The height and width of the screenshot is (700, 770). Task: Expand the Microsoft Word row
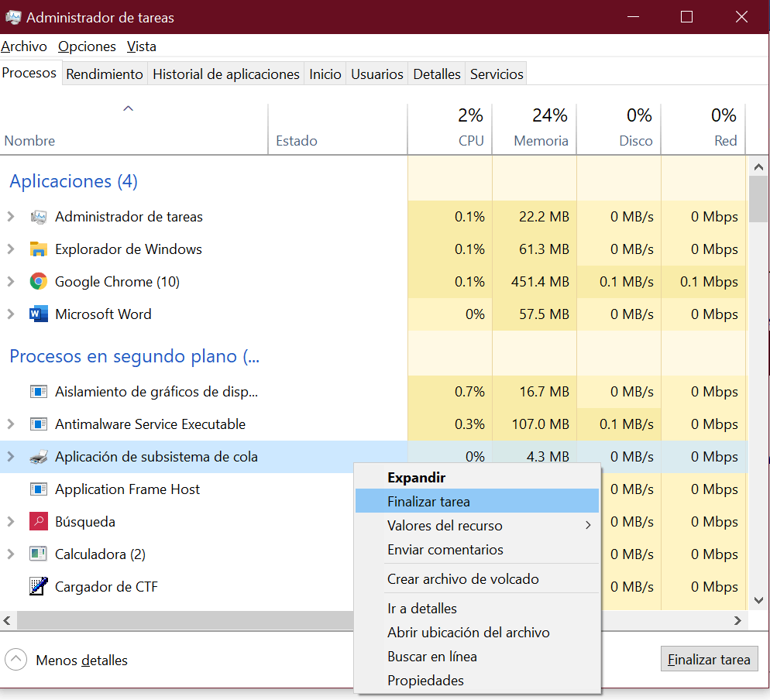(x=11, y=314)
